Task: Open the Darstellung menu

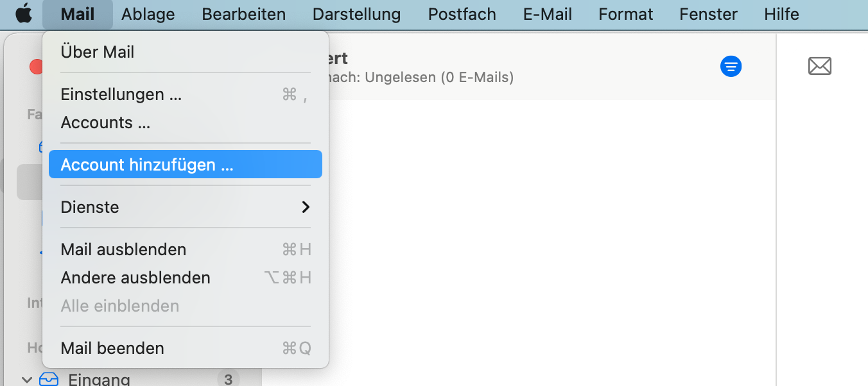Action: [356, 14]
